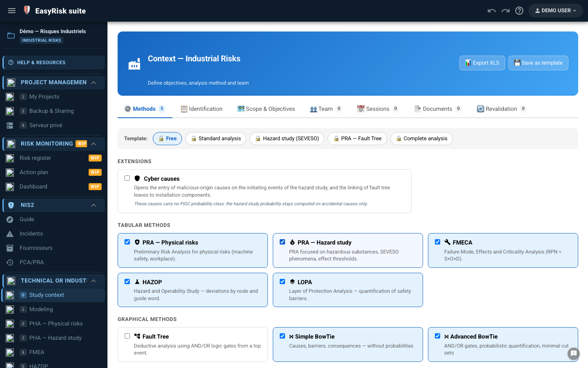Open the Revalidation tab
Image resolution: width=588 pixels, height=368 pixels.
[502, 109]
